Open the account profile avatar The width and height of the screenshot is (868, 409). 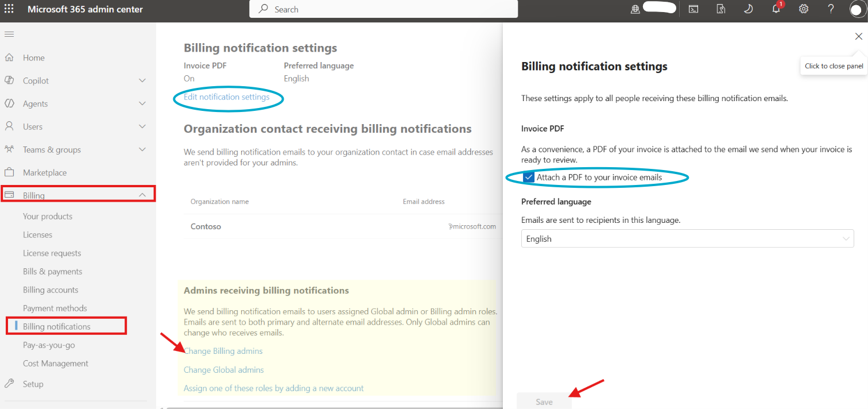tap(858, 10)
